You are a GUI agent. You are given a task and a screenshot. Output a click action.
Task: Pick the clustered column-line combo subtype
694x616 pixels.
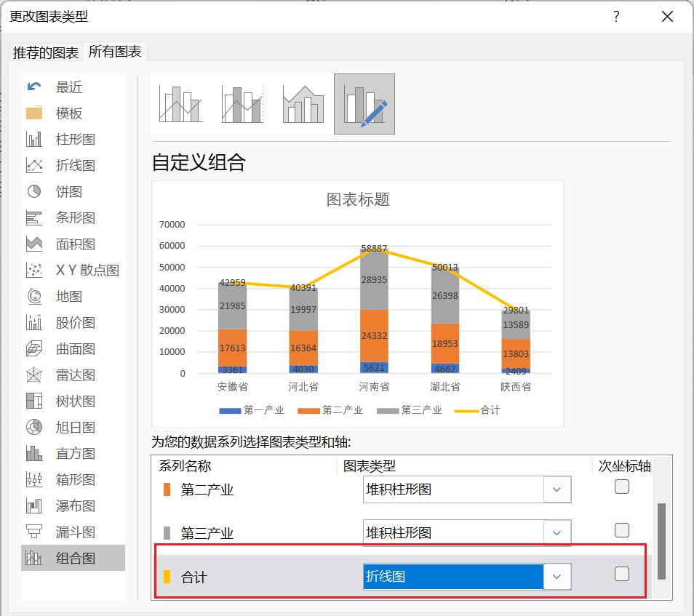(180, 104)
